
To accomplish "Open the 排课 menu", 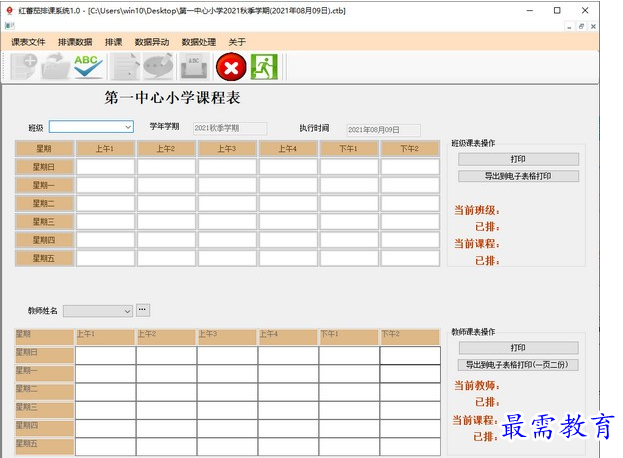I will tap(113, 42).
